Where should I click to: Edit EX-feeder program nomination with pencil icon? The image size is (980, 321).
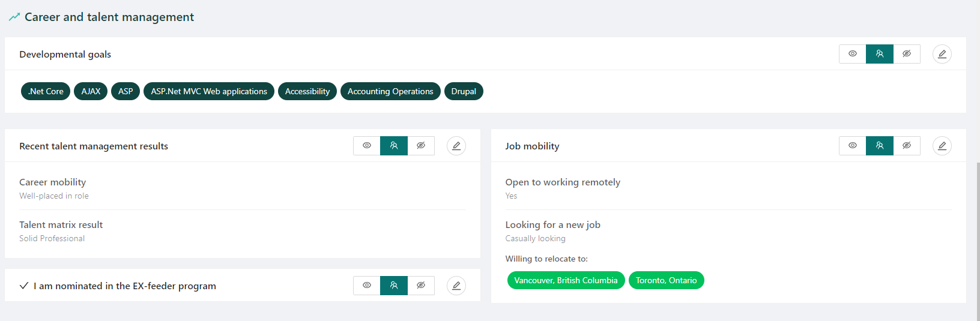click(x=456, y=286)
